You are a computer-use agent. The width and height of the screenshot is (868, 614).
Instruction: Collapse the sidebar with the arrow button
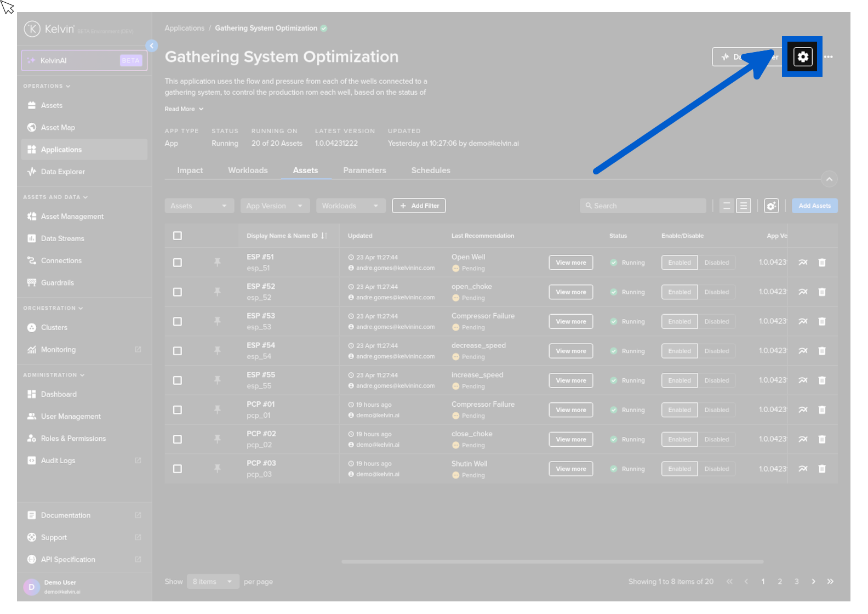(152, 46)
